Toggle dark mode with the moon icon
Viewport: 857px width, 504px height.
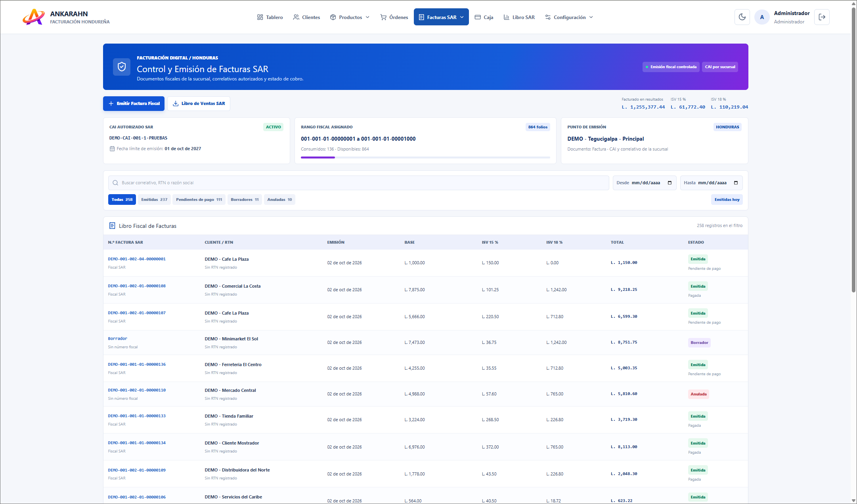click(x=742, y=17)
